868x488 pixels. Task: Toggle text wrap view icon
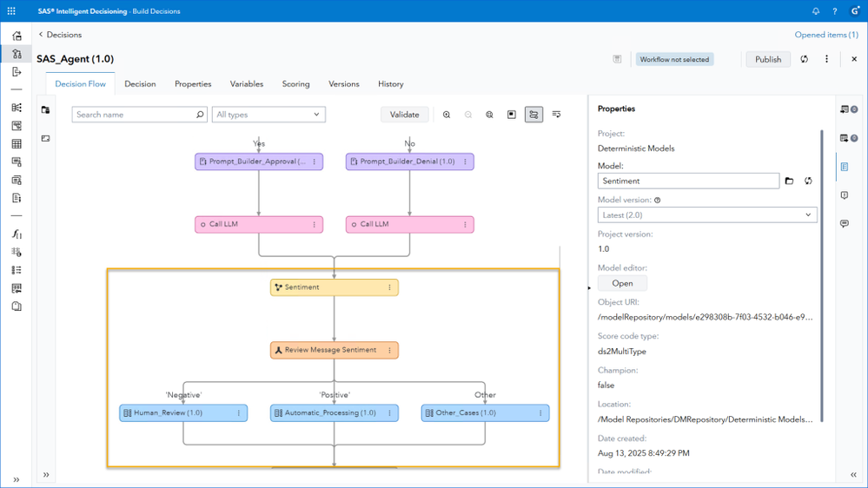point(556,115)
